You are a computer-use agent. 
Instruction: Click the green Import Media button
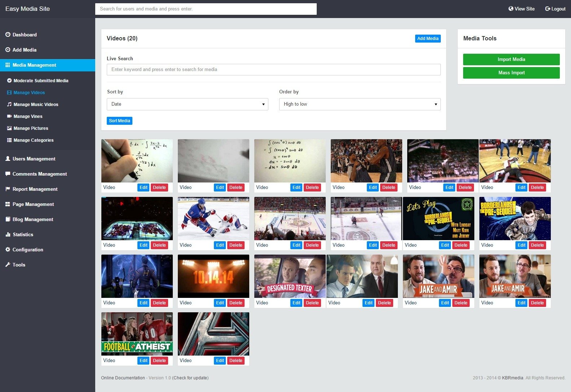point(511,60)
